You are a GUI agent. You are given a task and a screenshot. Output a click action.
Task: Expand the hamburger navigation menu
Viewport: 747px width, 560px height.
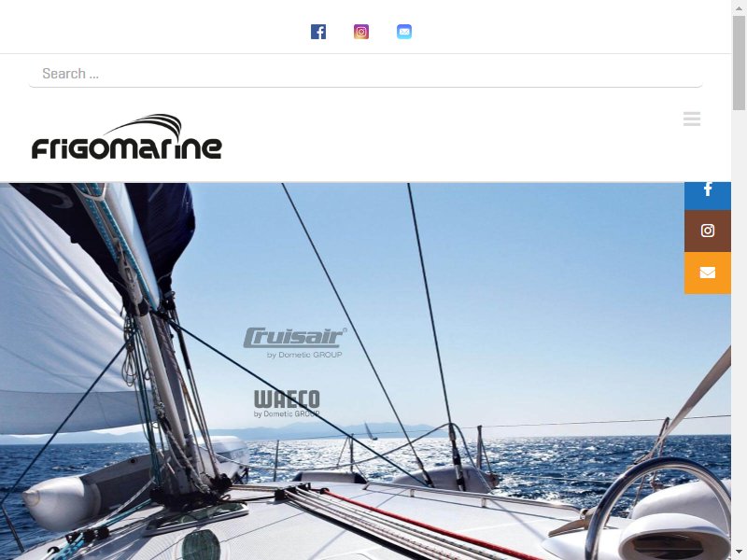tap(692, 119)
